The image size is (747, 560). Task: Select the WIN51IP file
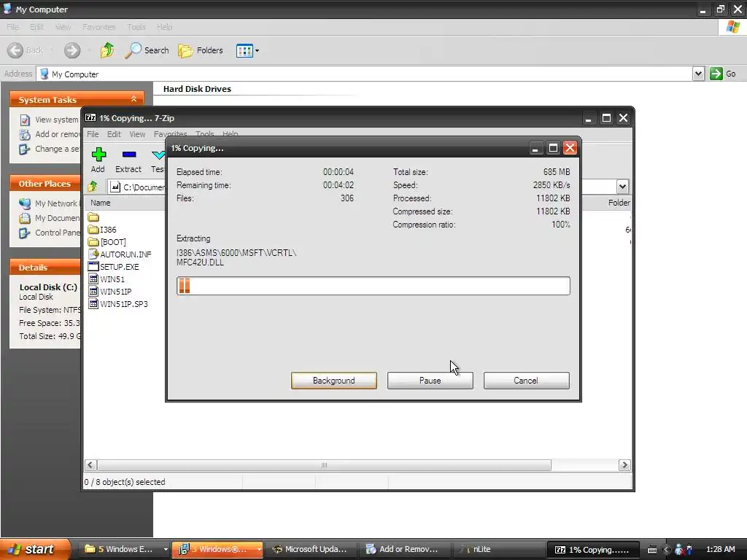[x=110, y=292]
